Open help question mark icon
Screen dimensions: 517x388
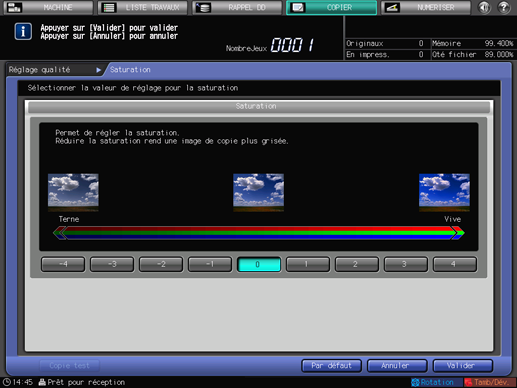[x=504, y=7]
